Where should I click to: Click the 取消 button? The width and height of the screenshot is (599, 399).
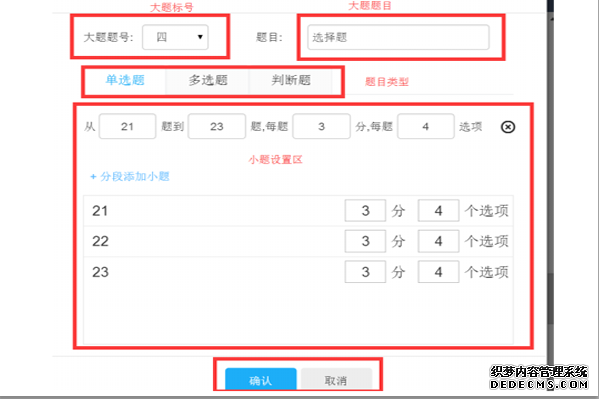[x=336, y=379]
